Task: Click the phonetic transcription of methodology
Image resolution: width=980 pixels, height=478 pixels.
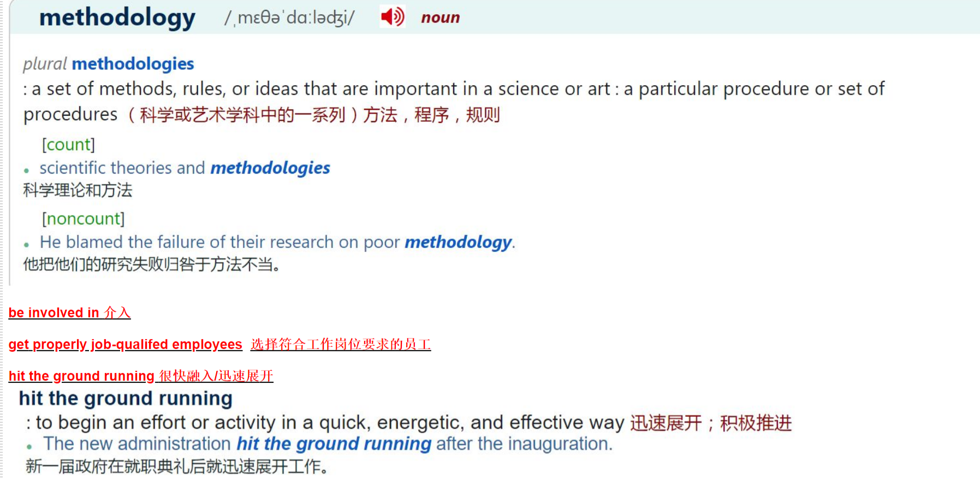Action: click(289, 18)
